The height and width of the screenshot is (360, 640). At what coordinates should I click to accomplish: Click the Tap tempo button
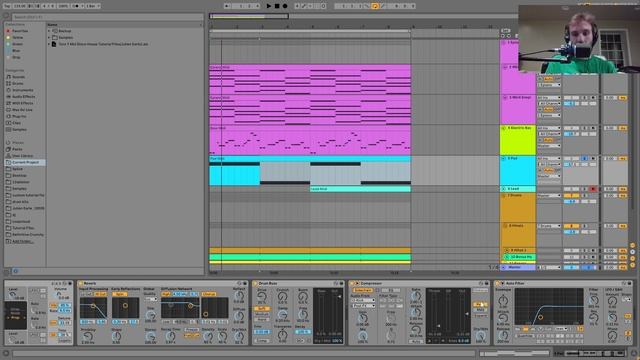pyautogui.click(x=7, y=6)
